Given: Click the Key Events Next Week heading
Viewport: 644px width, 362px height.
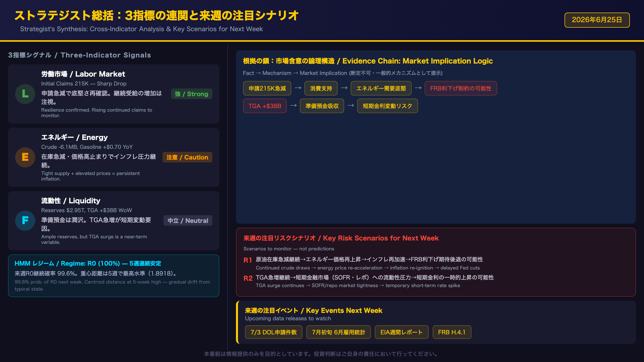Looking at the screenshot, I should click(314, 310).
